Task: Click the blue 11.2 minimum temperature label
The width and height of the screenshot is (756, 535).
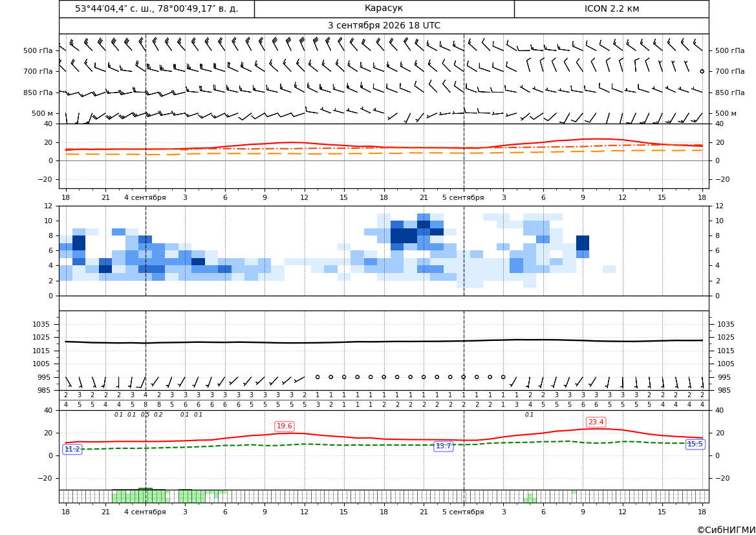Action: 72,449
